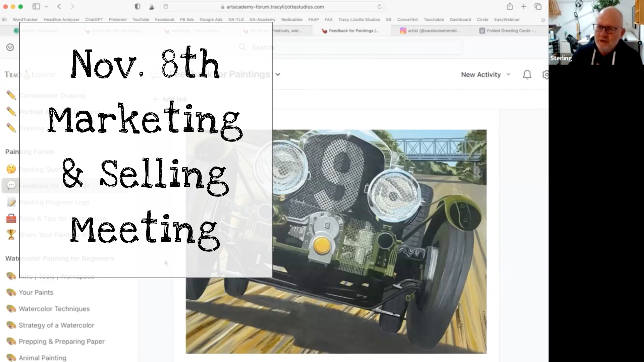Image resolution: width=644 pixels, height=362 pixels.
Task: Open the favorites grid icon
Action: (4, 19)
